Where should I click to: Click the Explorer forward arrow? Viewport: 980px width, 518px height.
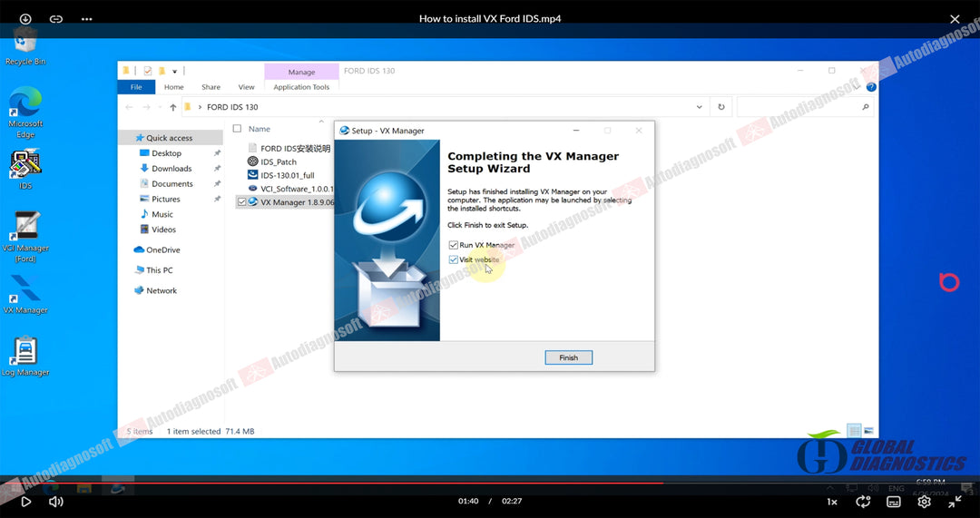[146, 107]
